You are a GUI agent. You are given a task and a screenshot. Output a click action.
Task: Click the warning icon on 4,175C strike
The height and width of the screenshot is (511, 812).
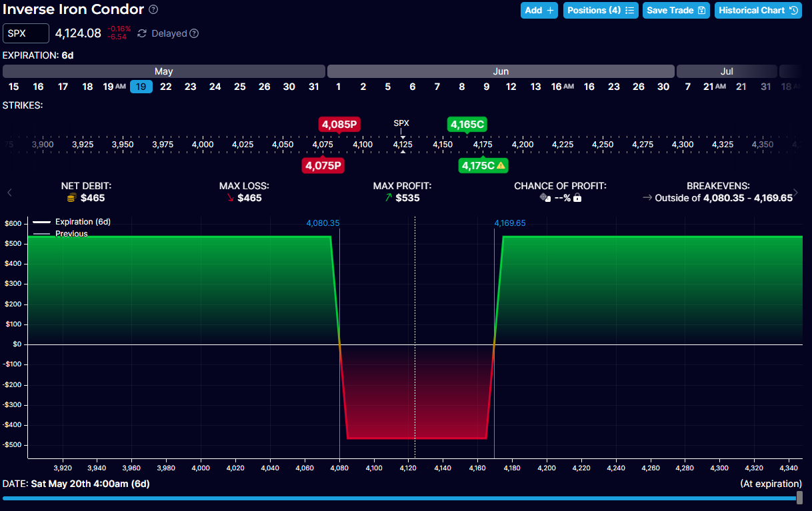click(x=501, y=165)
